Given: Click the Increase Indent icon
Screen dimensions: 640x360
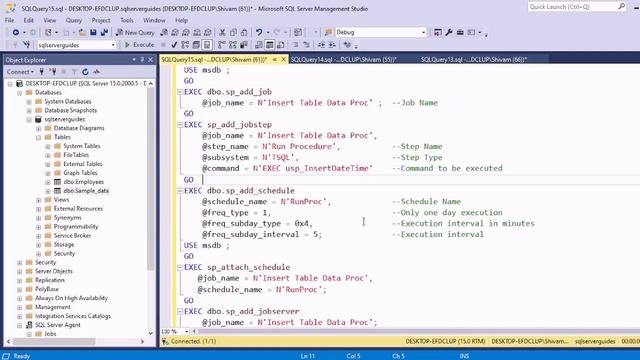Looking at the screenshot, I should (333, 45).
